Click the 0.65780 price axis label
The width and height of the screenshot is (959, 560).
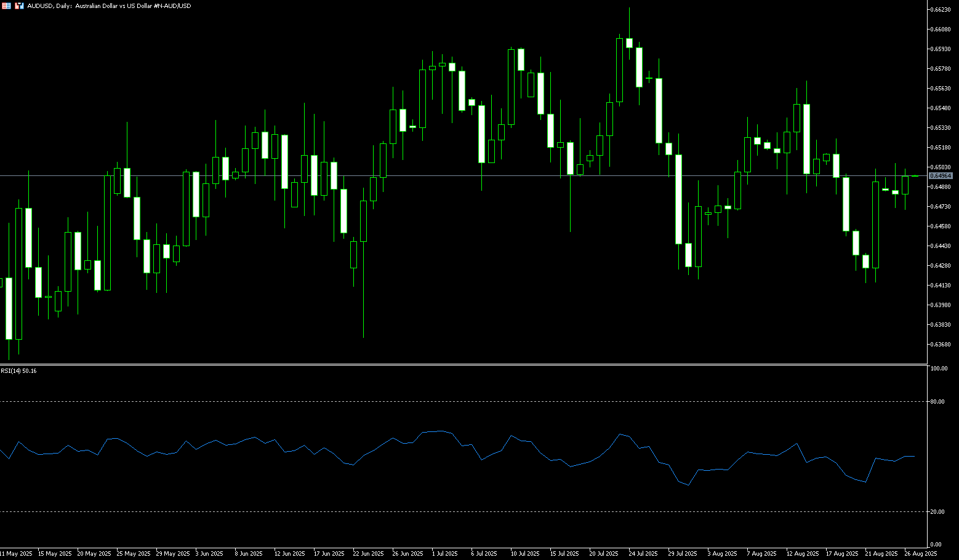(941, 69)
